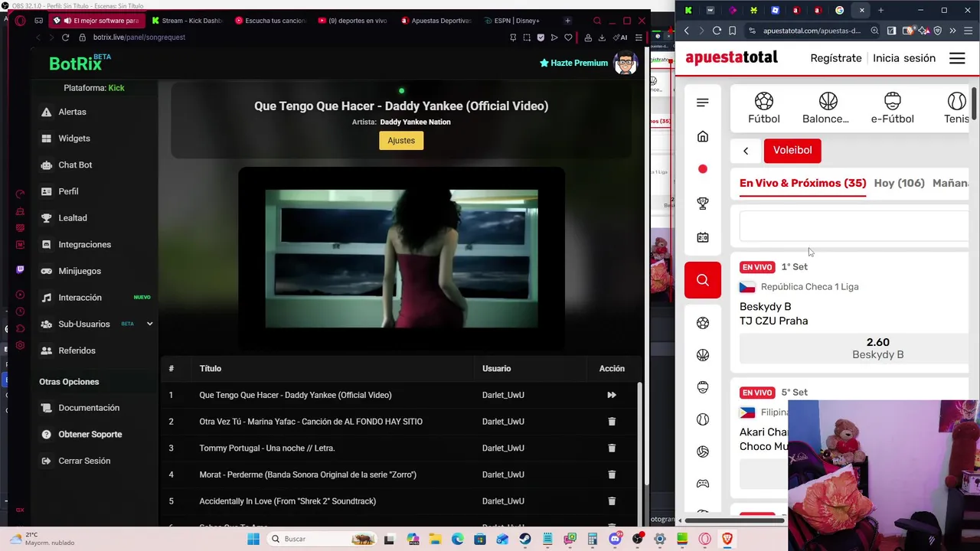Click taskbar Buscar search box
Screen dimensions: 980x551
[322, 539]
